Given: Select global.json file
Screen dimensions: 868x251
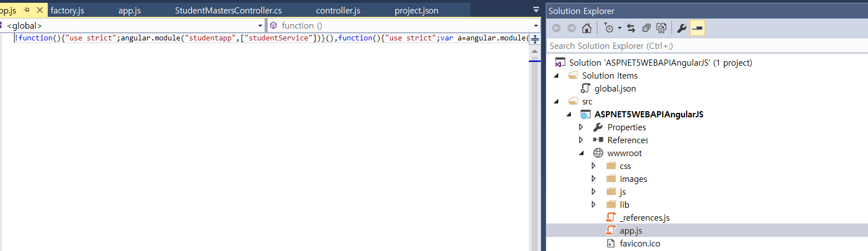Looking at the screenshot, I should (x=615, y=88).
